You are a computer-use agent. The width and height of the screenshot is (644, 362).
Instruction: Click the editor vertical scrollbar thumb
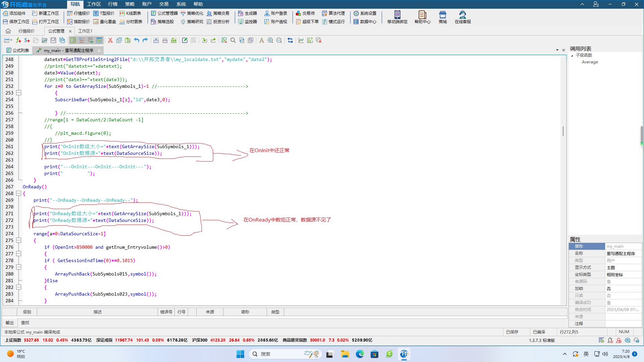[563, 131]
